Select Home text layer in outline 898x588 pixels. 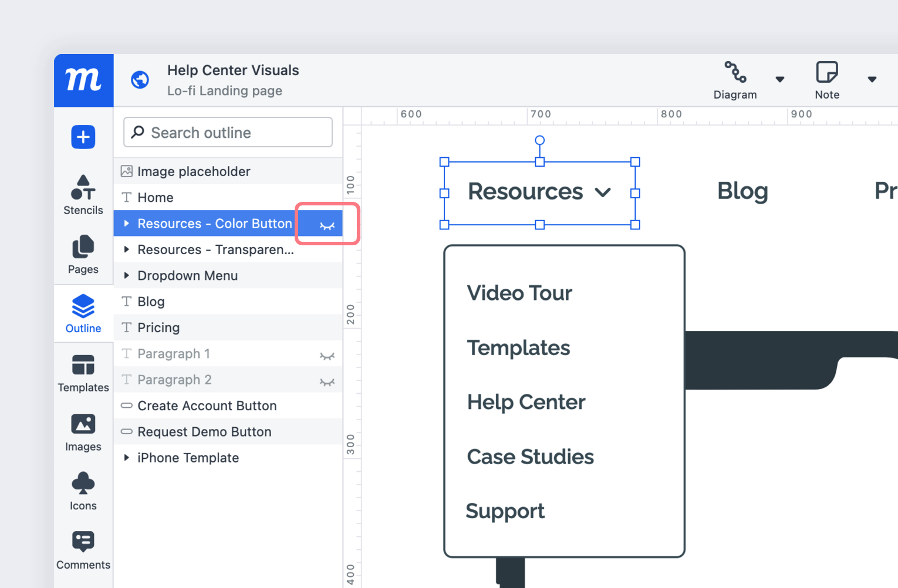click(x=228, y=197)
